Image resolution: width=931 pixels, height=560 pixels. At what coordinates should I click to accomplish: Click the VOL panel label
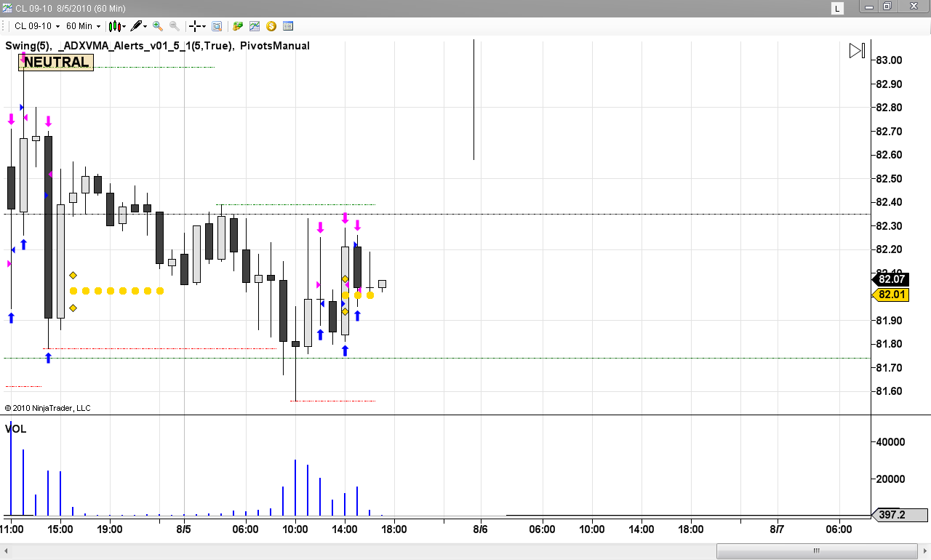[x=16, y=429]
